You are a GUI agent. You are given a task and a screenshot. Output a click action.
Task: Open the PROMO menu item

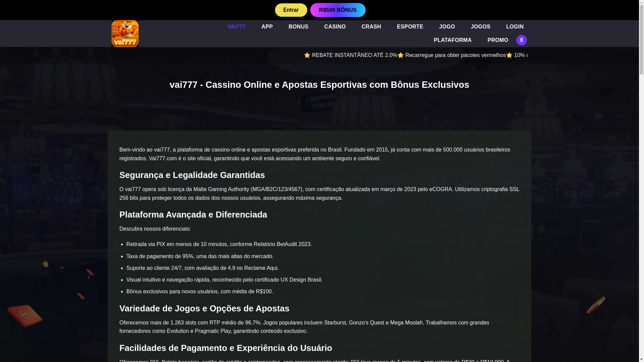pos(497,40)
